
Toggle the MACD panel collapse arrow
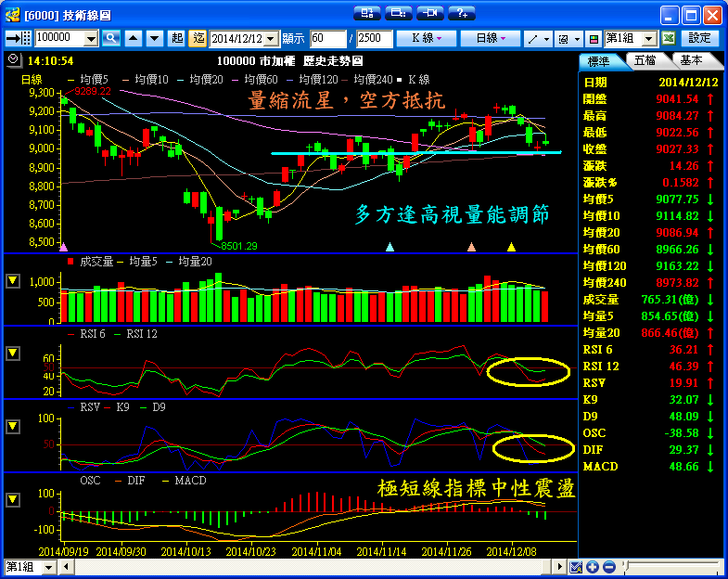12,499
